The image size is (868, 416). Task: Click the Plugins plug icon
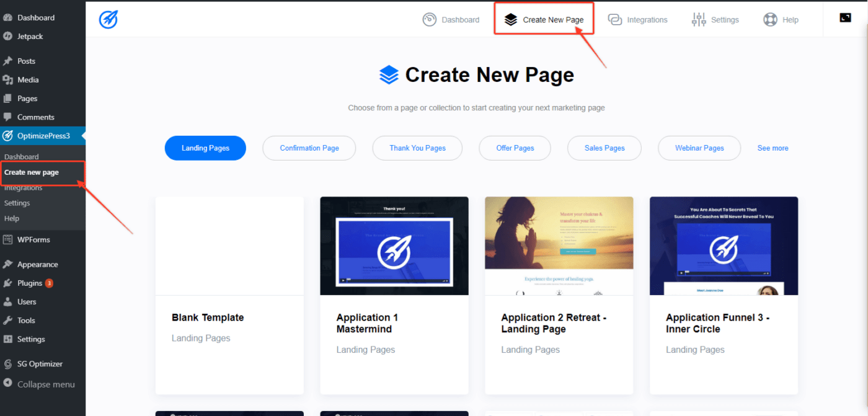(x=7, y=283)
